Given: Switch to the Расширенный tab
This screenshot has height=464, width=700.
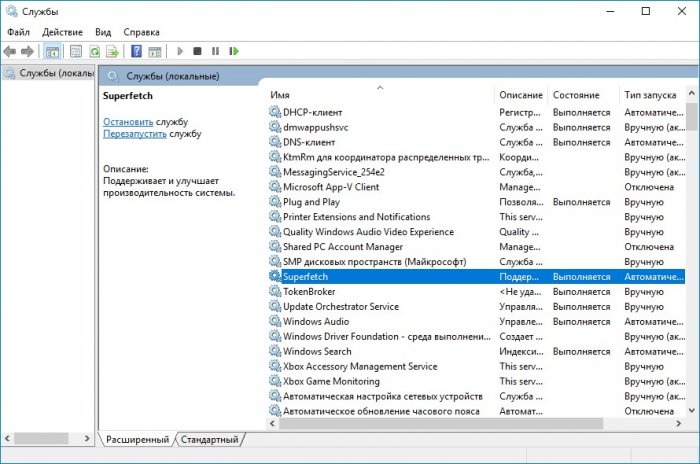Looking at the screenshot, I should pyautogui.click(x=138, y=439).
